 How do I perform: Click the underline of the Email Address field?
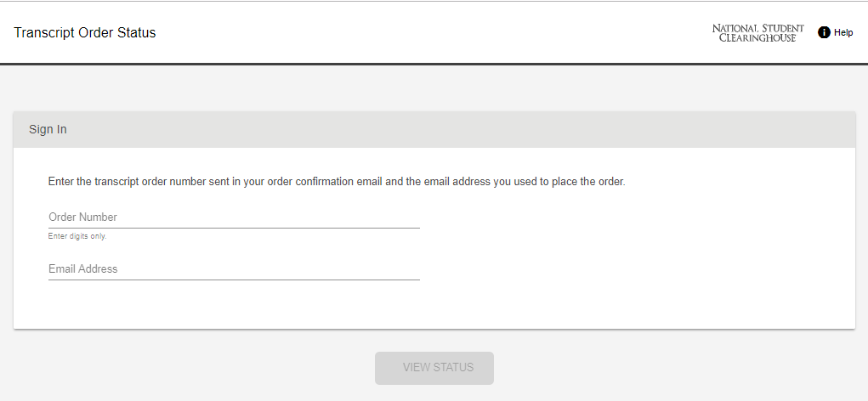(x=234, y=280)
